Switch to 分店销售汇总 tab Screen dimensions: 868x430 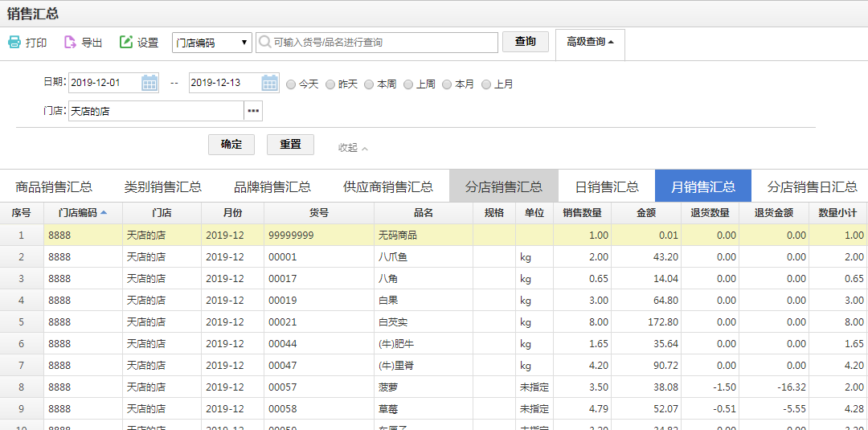pyautogui.click(x=504, y=186)
